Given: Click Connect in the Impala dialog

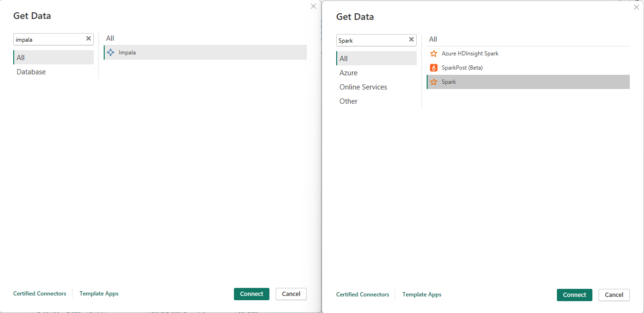Looking at the screenshot, I should (251, 294).
